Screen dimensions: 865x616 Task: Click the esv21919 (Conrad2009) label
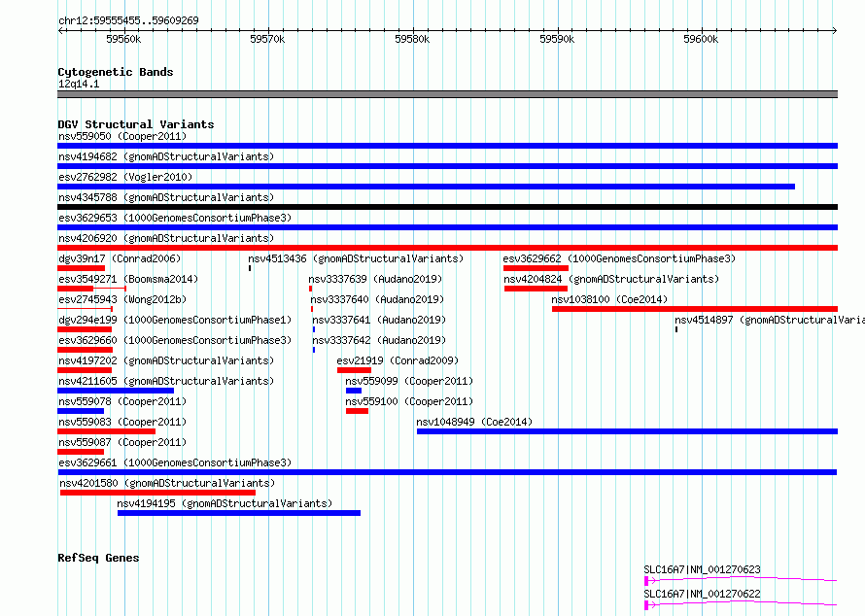click(x=398, y=360)
